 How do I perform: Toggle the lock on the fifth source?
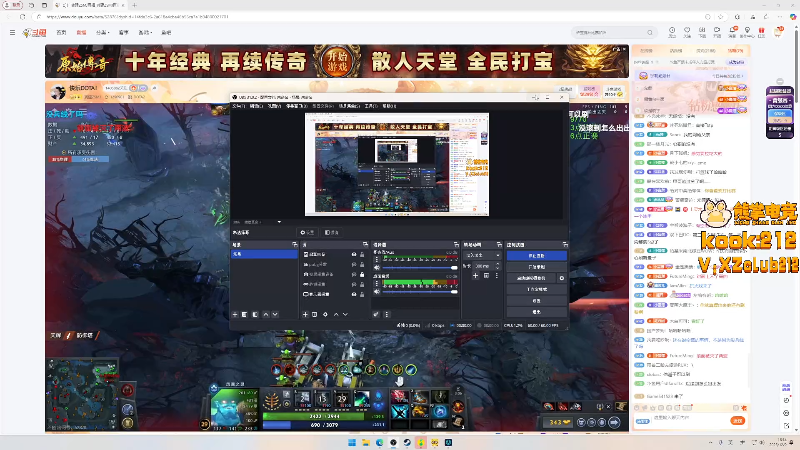point(362,294)
